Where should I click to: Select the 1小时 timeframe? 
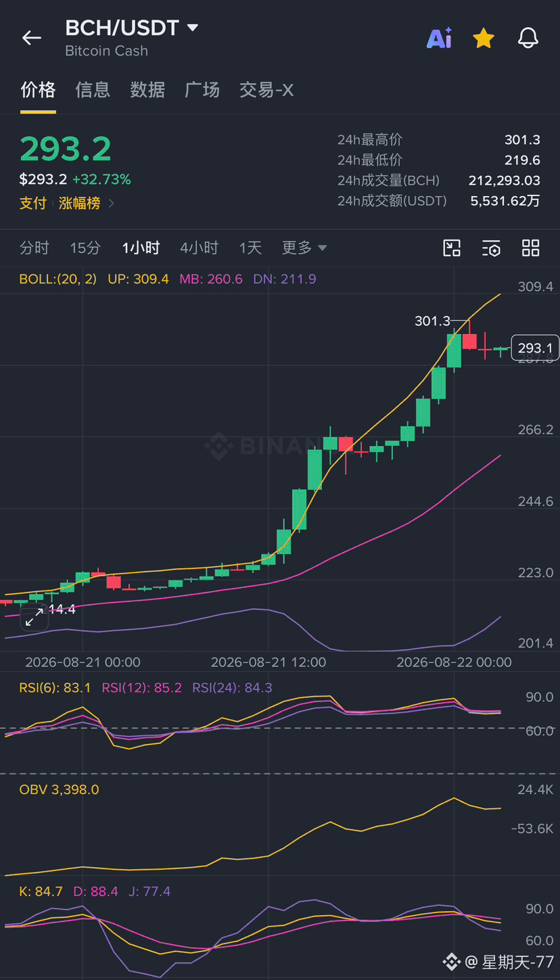[141, 248]
